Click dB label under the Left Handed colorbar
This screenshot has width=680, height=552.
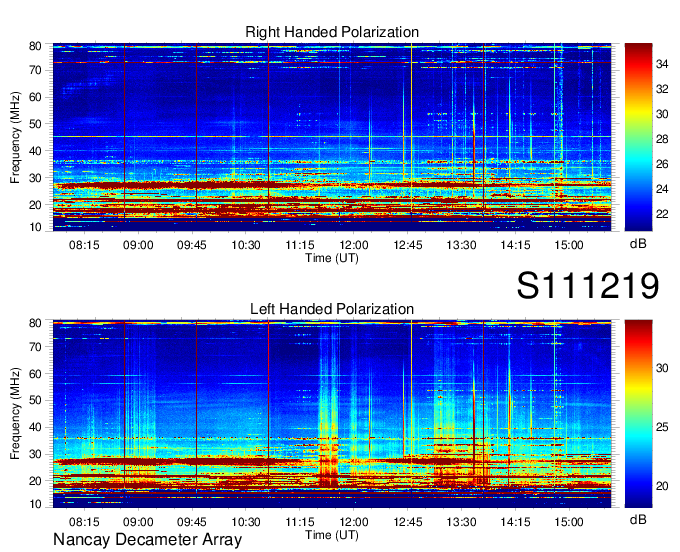point(638,519)
